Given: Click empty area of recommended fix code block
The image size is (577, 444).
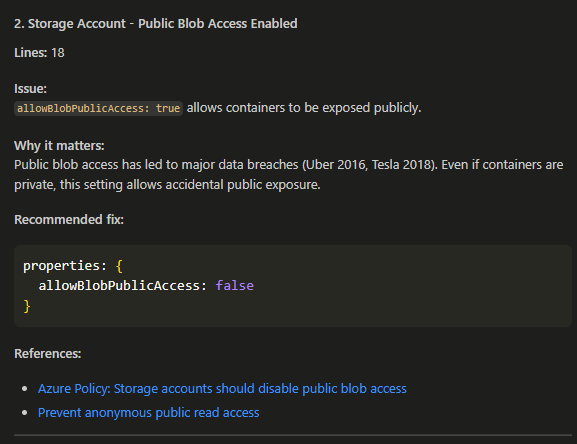Looking at the screenshot, I should pos(412,286).
